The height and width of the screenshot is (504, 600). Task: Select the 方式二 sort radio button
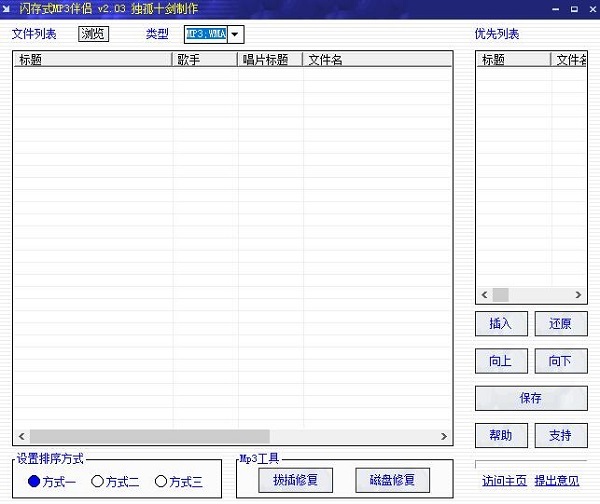(97, 482)
